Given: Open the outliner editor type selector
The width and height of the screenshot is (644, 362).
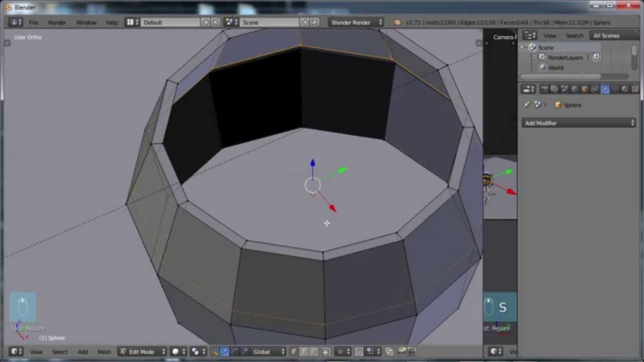Looking at the screenshot, I should [x=529, y=35].
